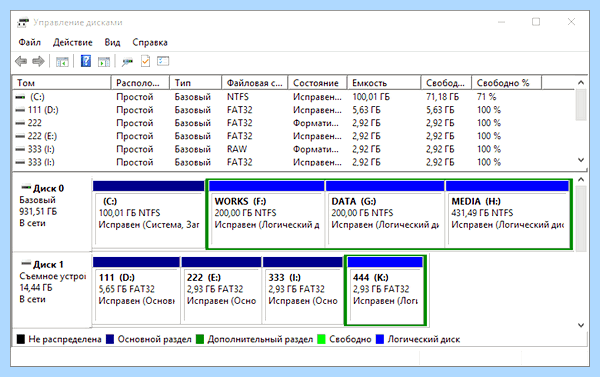
Task: Open the blue Help toolbar icon
Action: pos(86,61)
